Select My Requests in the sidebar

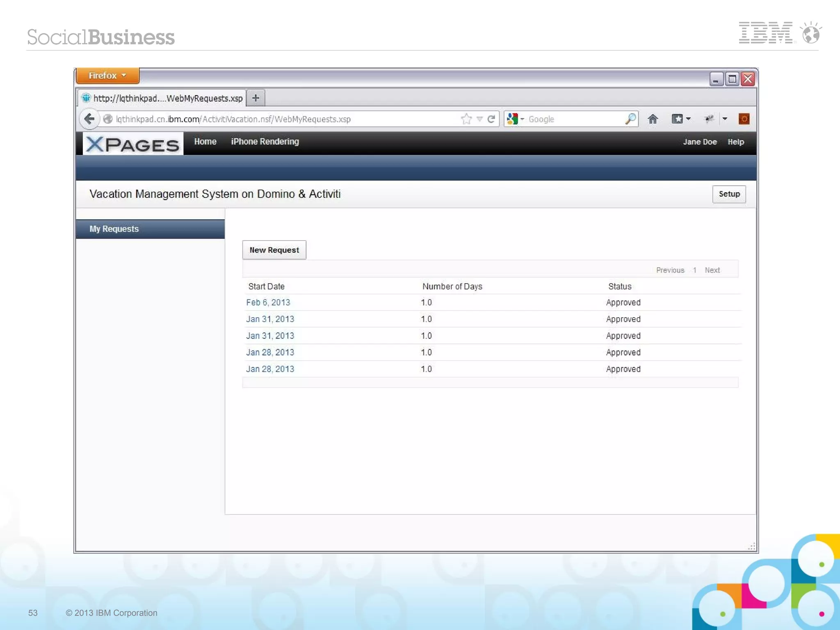point(114,229)
